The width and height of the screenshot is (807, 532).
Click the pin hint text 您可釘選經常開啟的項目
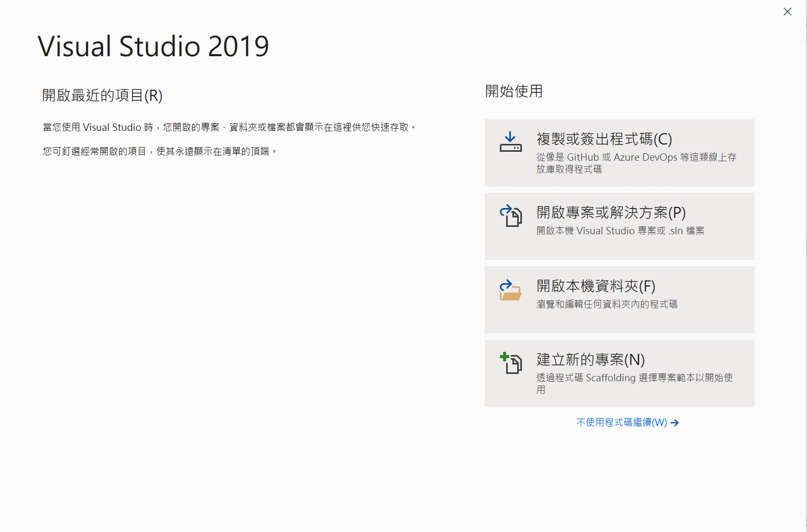[160, 152]
